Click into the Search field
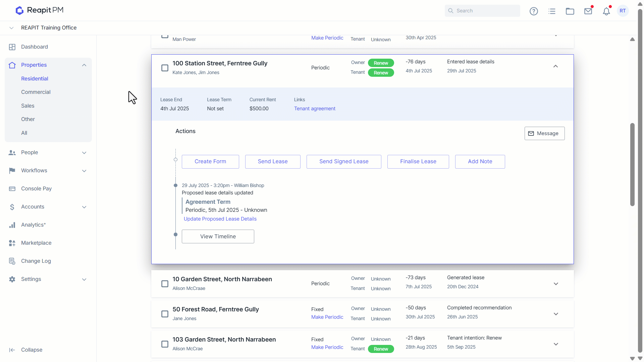644x362 pixels. (482, 11)
